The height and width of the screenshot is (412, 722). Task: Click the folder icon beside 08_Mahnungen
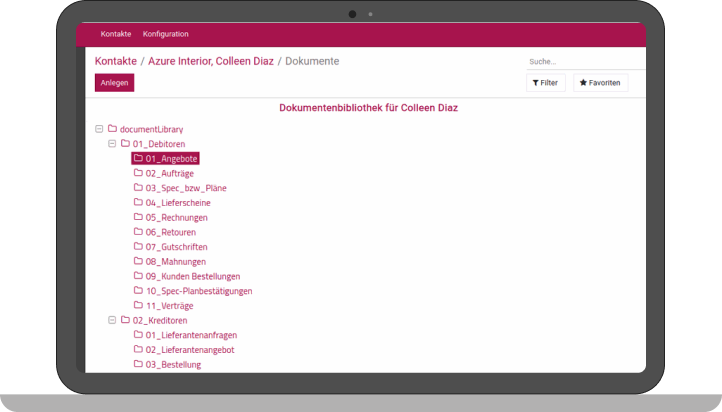(x=138, y=261)
